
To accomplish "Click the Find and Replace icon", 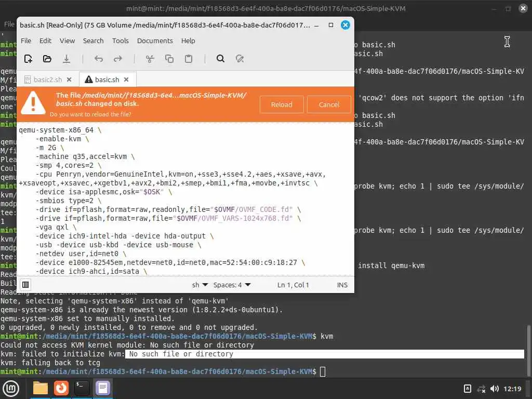I will click(x=240, y=59).
